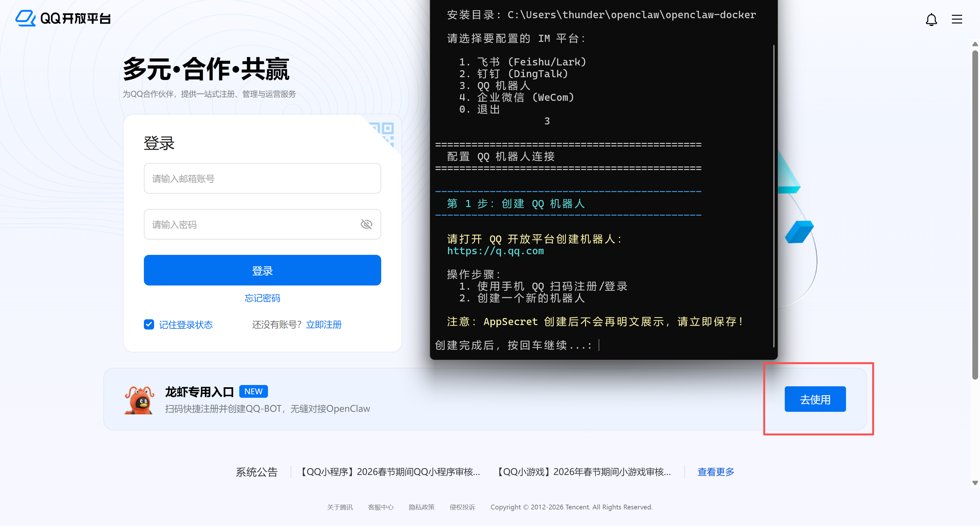Screen dimensions: 980x526
Task: Open the 忘记密码 link
Action: coord(262,298)
